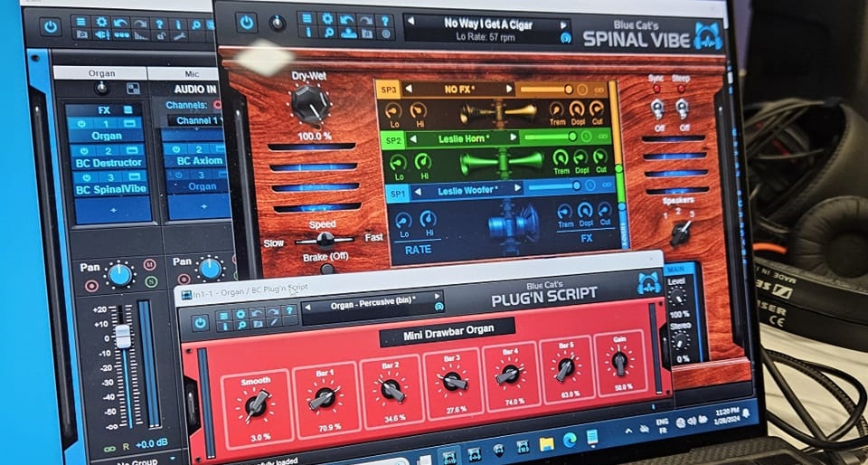Open Spinal Vibe main menu icon

[307, 18]
